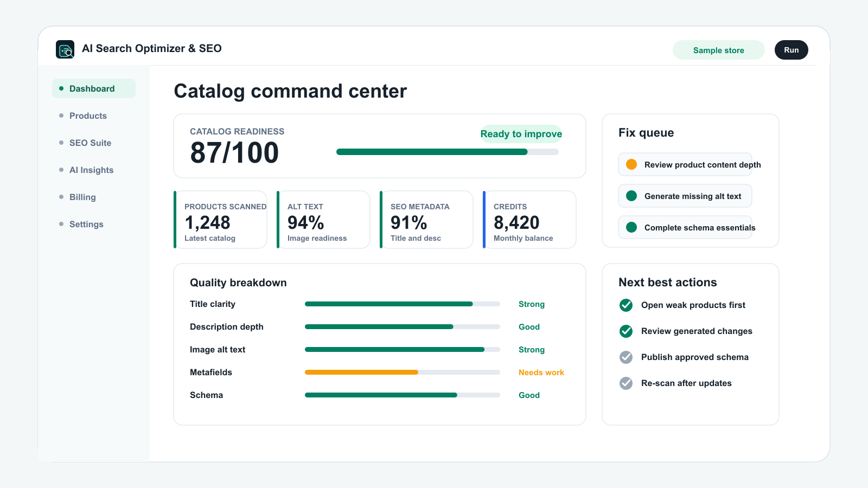
Task: Open the Dashboard sidebar item
Action: point(94,88)
